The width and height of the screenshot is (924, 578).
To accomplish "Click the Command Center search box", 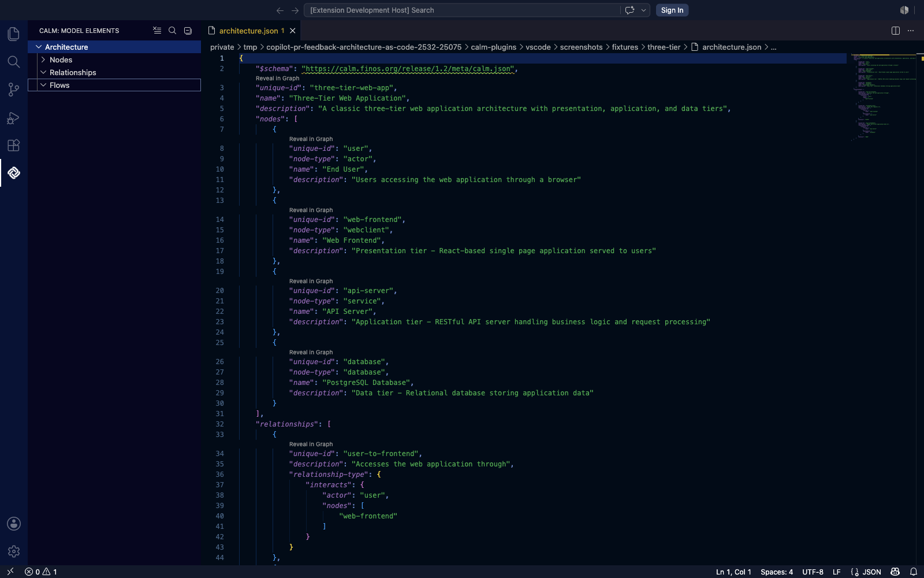I will (x=462, y=10).
